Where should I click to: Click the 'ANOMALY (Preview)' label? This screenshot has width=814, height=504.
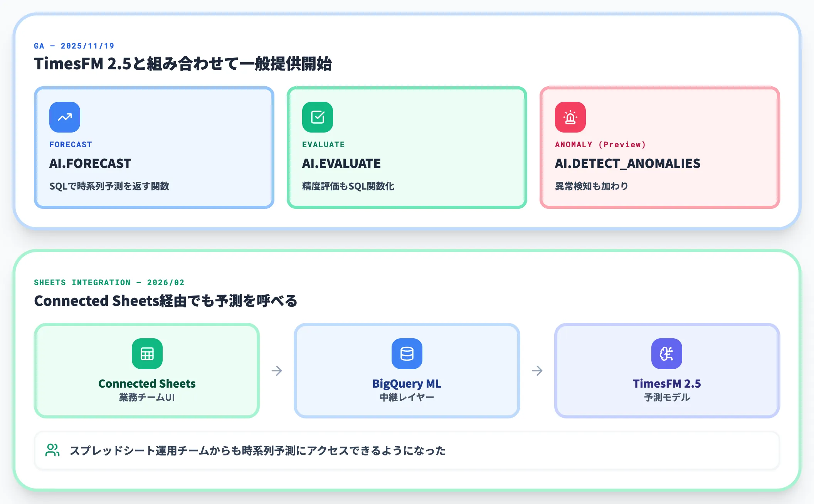600,144
